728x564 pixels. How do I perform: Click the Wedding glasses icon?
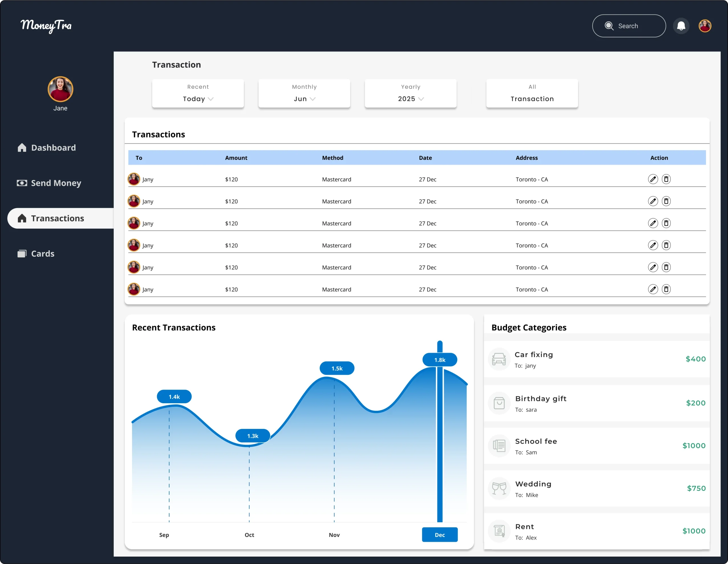point(499,488)
